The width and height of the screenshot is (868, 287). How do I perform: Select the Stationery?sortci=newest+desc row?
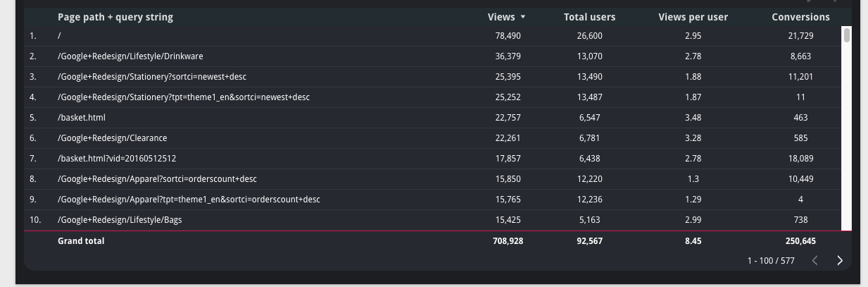click(x=433, y=77)
